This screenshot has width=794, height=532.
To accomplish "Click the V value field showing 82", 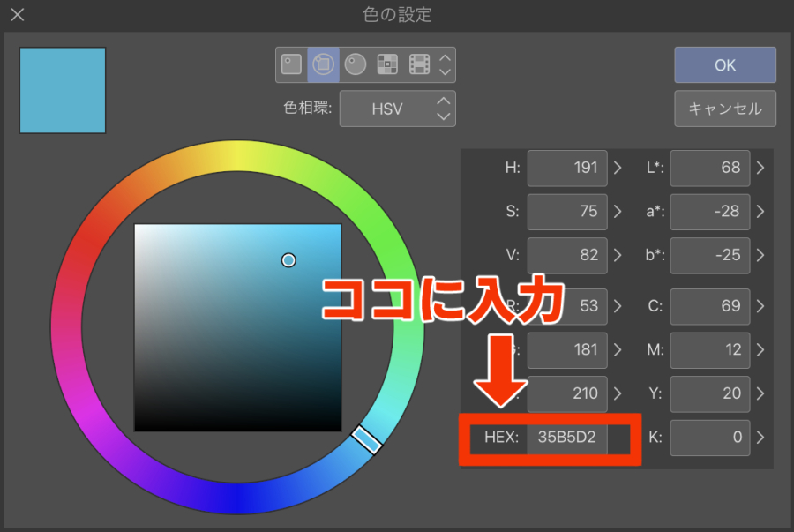I will (567, 255).
